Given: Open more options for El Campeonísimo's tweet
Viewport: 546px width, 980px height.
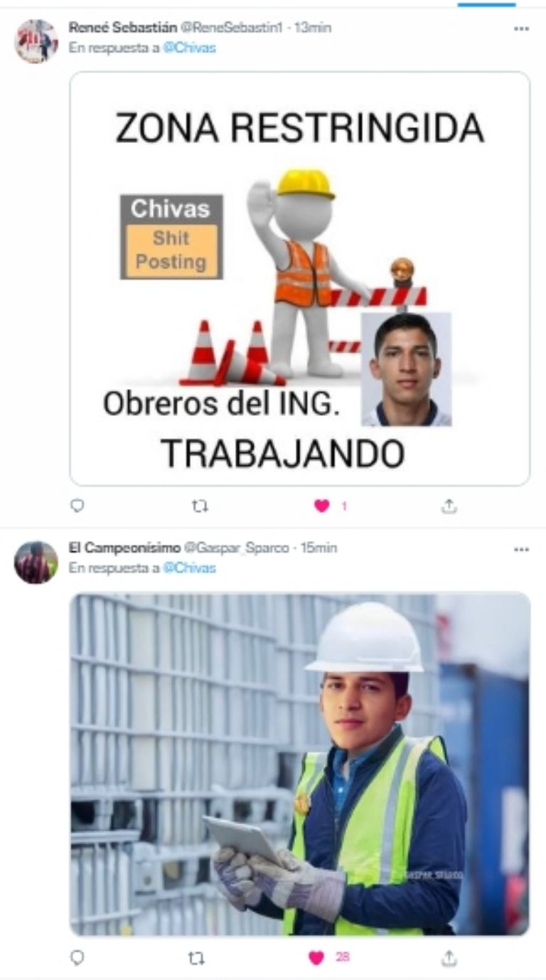Looking at the screenshot, I should click(521, 549).
